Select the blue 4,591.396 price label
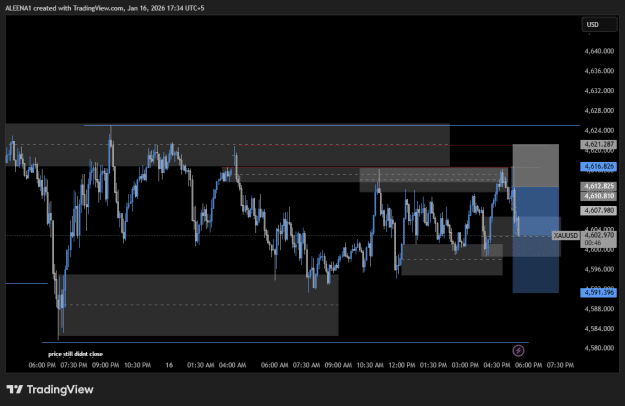 pos(599,292)
